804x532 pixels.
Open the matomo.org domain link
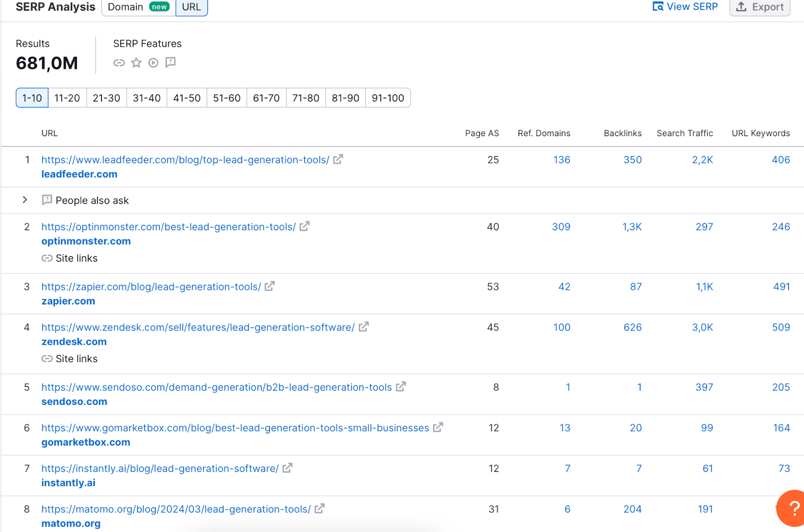click(71, 523)
